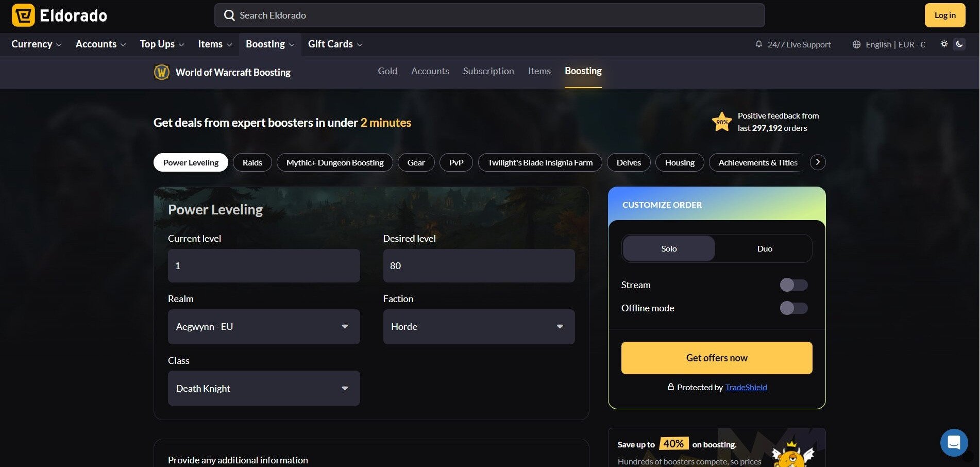
Task: Click the search magnifier icon
Action: click(x=229, y=15)
